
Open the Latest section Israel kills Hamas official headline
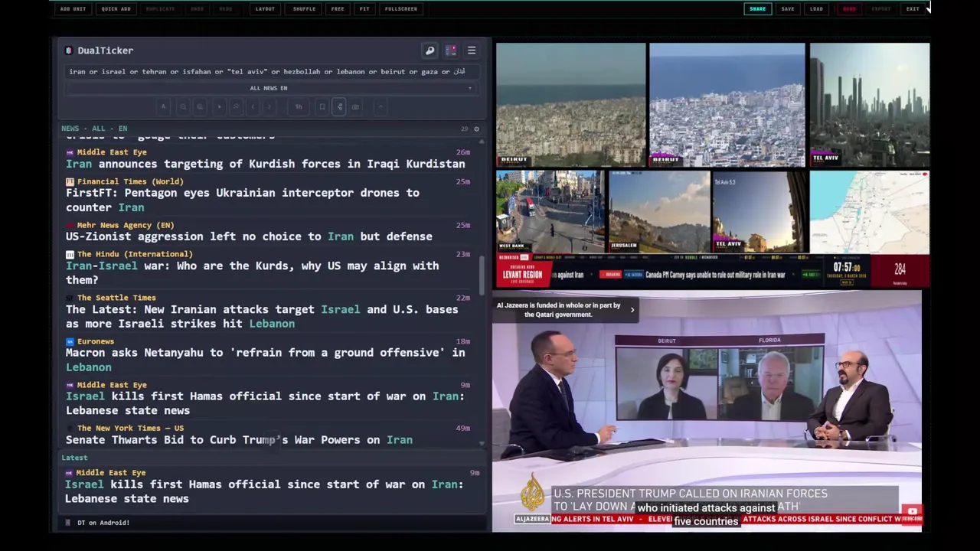tap(264, 491)
